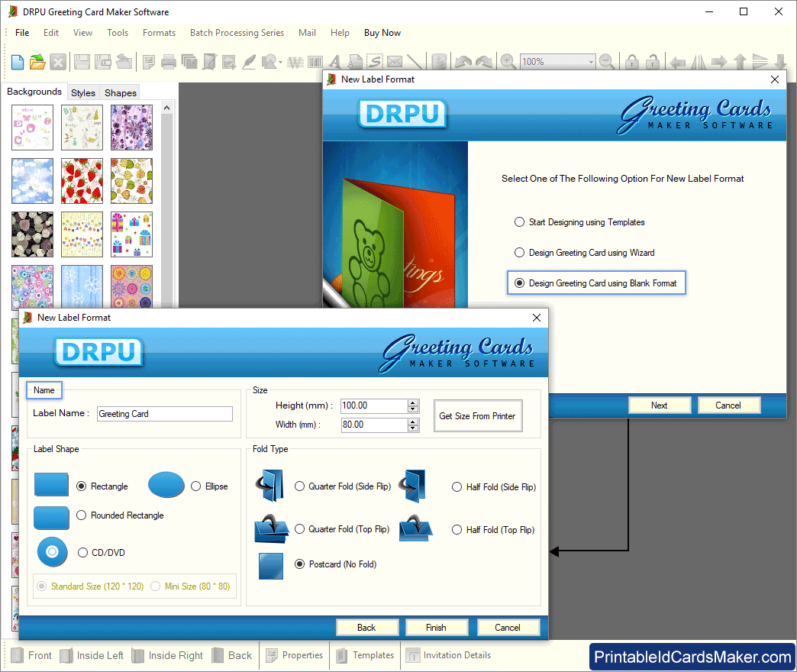Click the barcode tool icon
Image resolution: width=797 pixels, height=672 pixels.
click(315, 62)
